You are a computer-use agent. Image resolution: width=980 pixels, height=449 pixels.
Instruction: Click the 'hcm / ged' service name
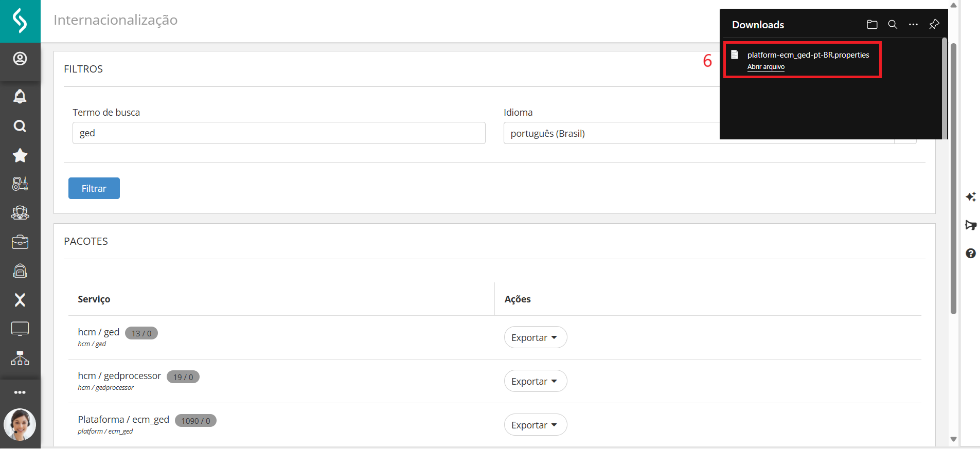coord(99,332)
